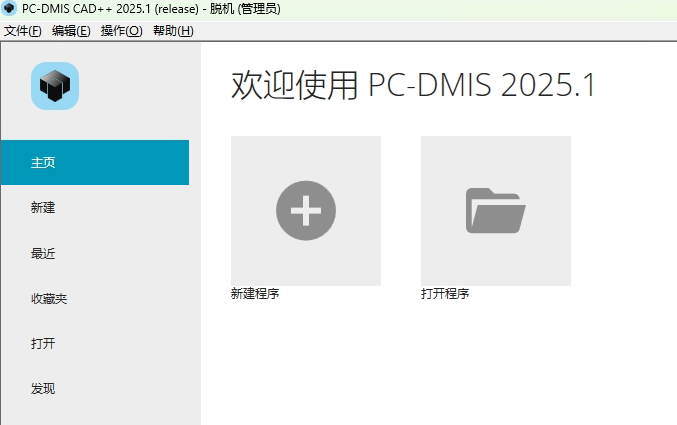Click the 新建程序 label
Viewport: 677px width, 425px height.
click(255, 294)
